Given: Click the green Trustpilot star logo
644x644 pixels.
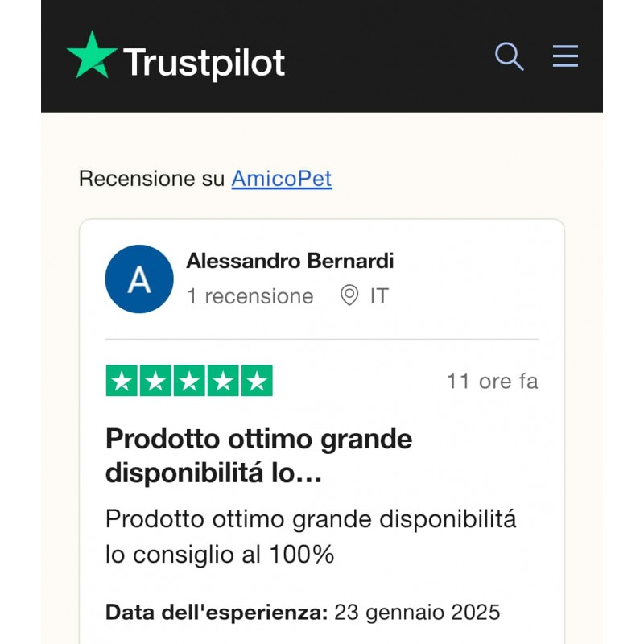Looking at the screenshot, I should click(x=92, y=55).
